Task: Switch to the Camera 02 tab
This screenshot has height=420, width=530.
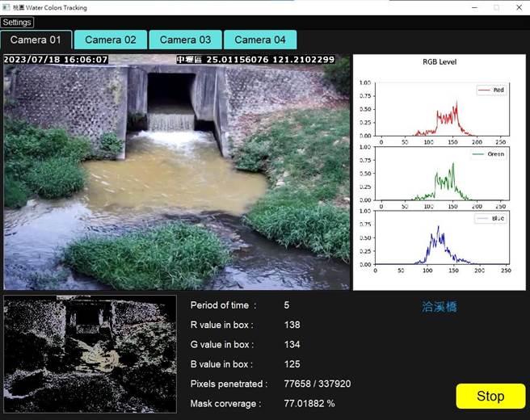Action: 111,40
